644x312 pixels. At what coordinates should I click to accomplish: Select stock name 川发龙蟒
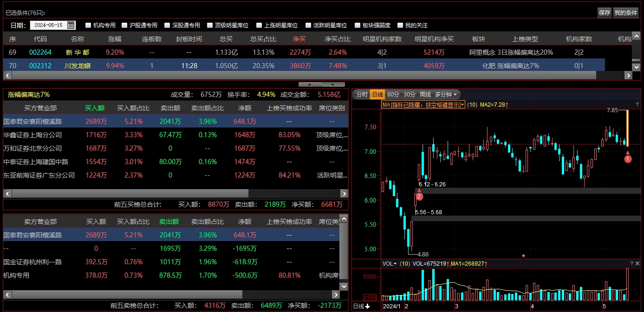[78, 66]
